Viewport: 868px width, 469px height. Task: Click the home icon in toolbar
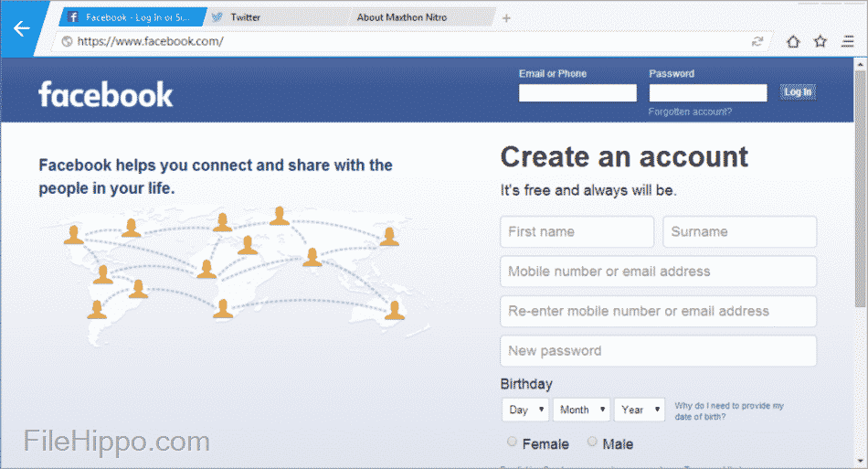click(x=792, y=41)
